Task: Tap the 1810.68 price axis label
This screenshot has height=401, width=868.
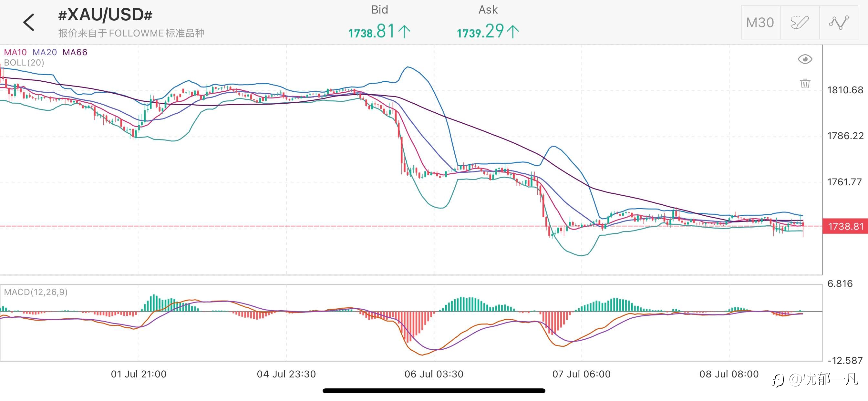Action: click(845, 90)
